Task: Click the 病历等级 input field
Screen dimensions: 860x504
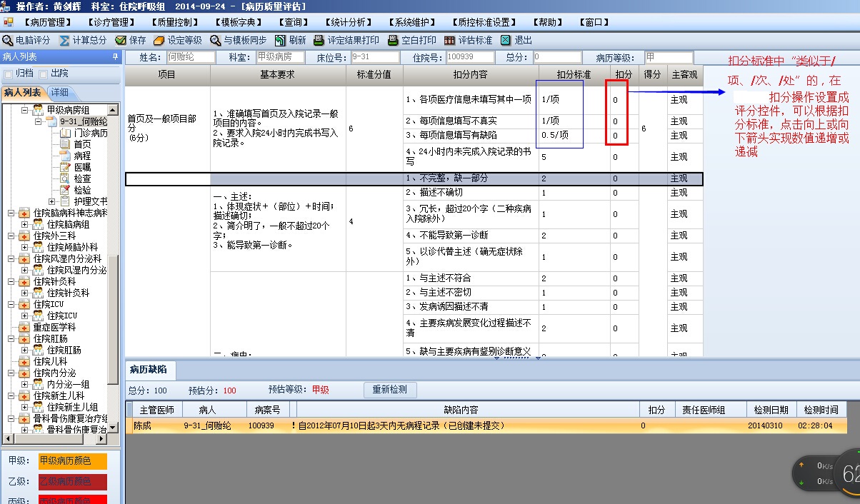Action: pyautogui.click(x=669, y=57)
